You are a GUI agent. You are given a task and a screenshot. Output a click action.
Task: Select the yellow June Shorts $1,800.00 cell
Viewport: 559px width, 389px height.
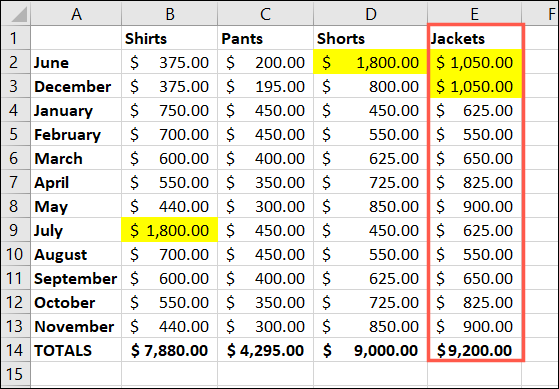click(370, 62)
